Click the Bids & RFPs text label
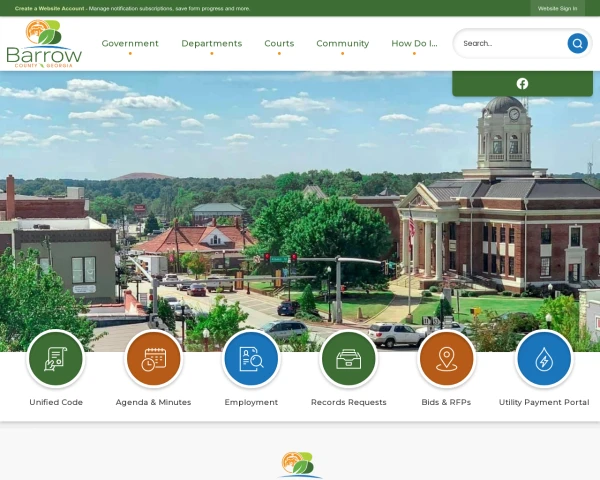Viewport: 600px width, 480px height. (446, 402)
